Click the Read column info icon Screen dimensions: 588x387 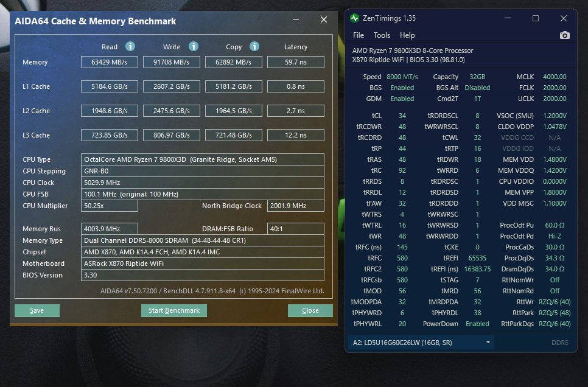point(130,47)
